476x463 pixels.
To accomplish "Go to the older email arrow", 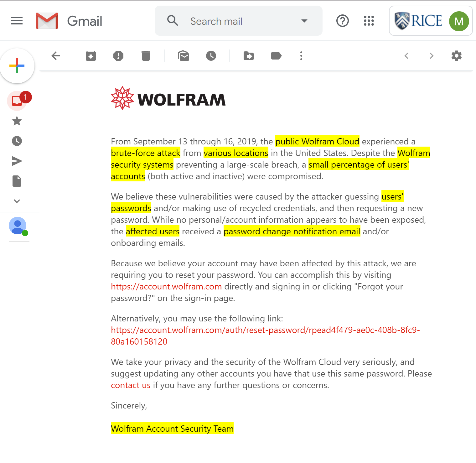I will click(432, 56).
